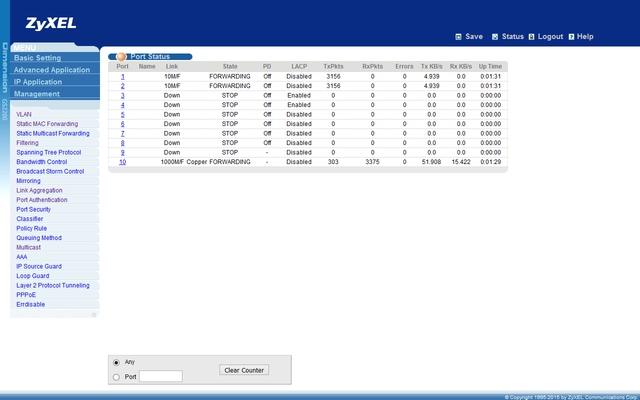Open Queuing Method page
The image size is (640, 400).
coord(39,238)
